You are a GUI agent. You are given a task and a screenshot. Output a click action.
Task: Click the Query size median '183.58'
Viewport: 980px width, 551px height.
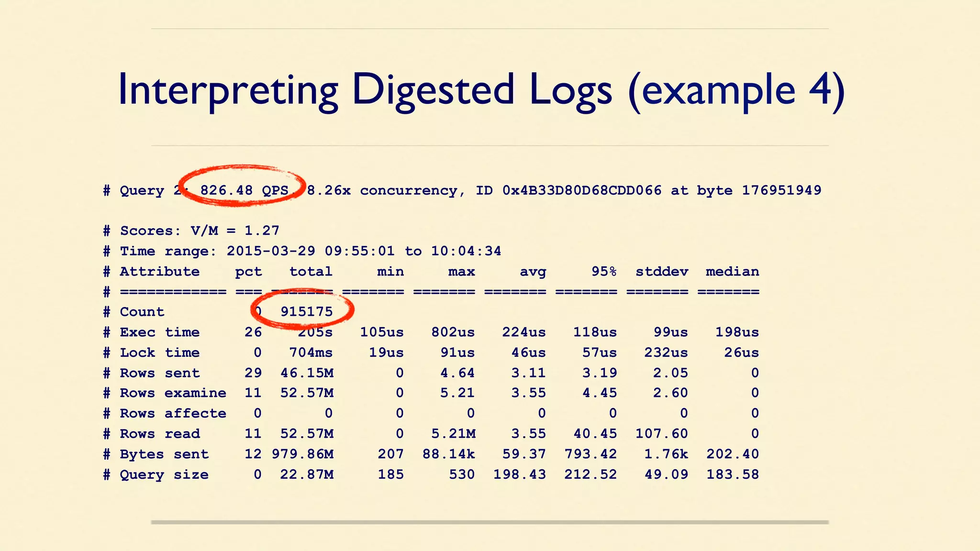tap(733, 474)
